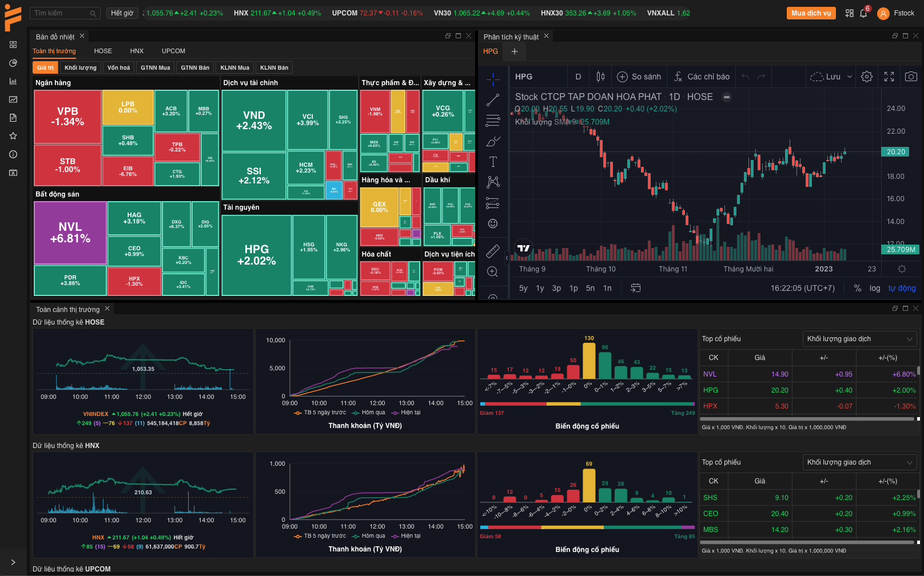This screenshot has height=576, width=924.
Task: Open HNX top stocks volume dropdown
Action: click(859, 462)
